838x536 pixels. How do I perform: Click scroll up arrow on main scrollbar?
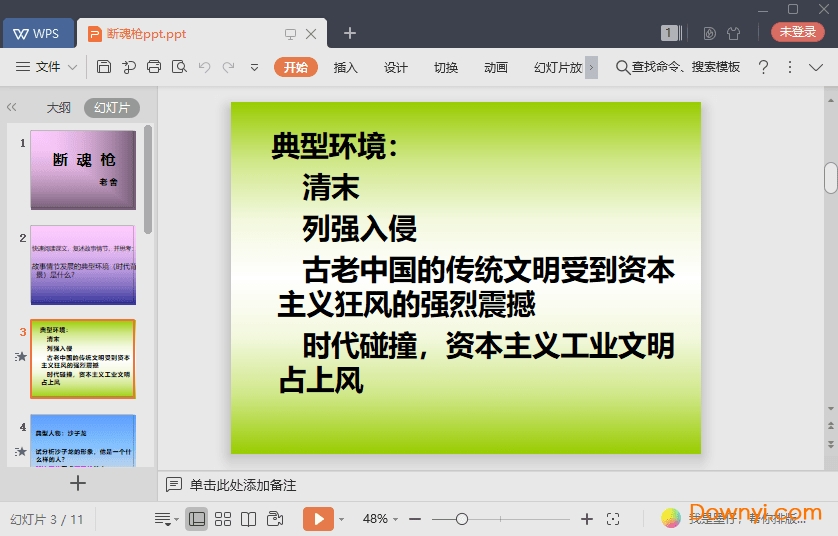(831, 100)
